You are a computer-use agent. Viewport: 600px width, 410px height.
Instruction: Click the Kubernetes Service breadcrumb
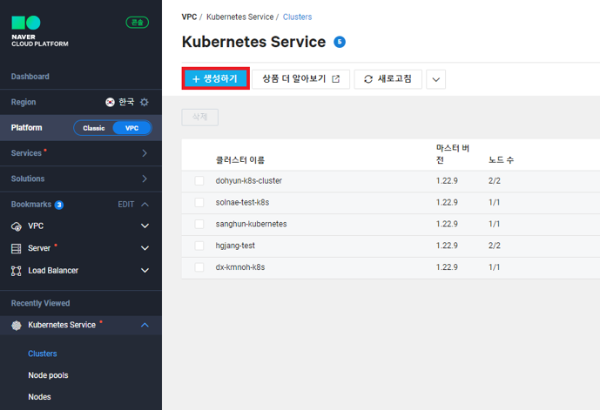click(x=240, y=17)
